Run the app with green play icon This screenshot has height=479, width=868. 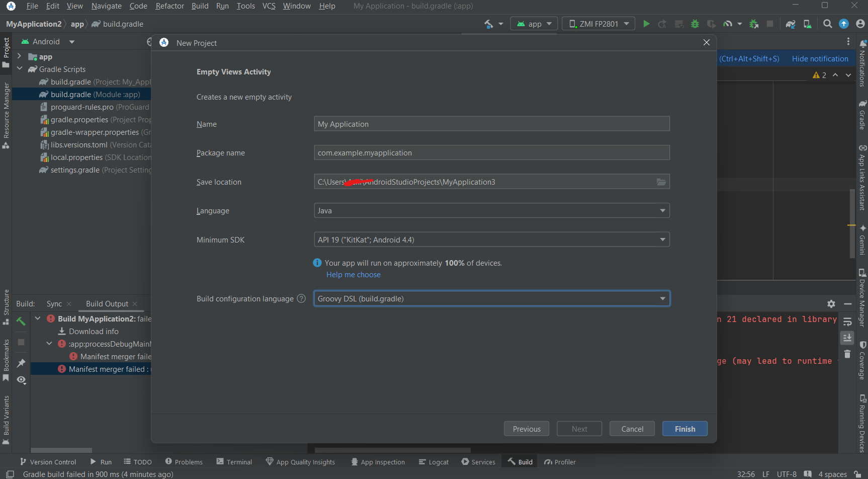click(x=646, y=24)
